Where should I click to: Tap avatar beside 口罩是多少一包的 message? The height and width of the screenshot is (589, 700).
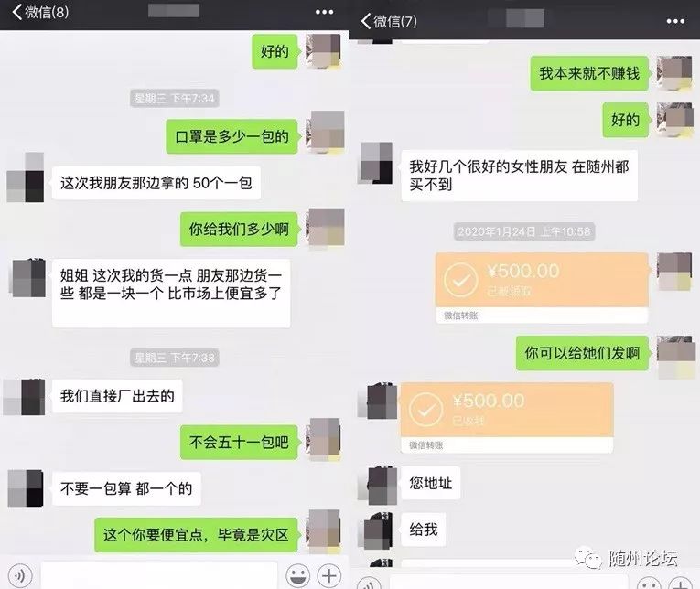click(327, 132)
